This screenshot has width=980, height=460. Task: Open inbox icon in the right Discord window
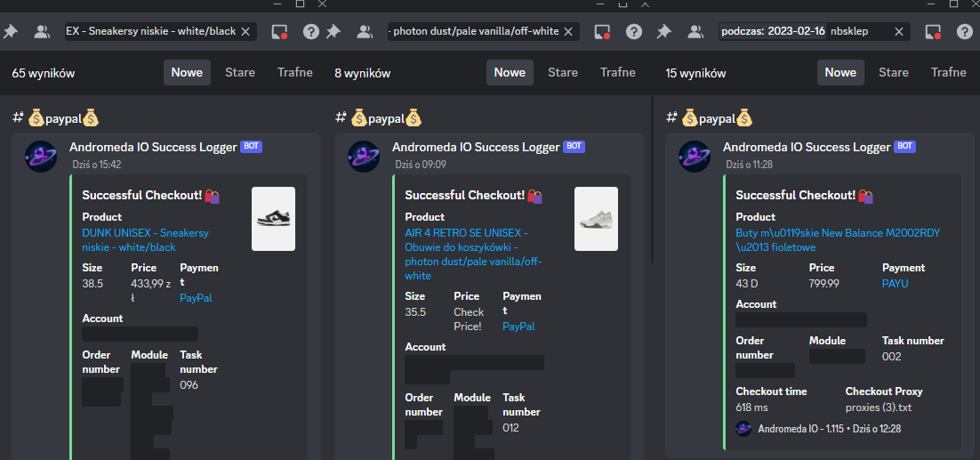pos(933,31)
